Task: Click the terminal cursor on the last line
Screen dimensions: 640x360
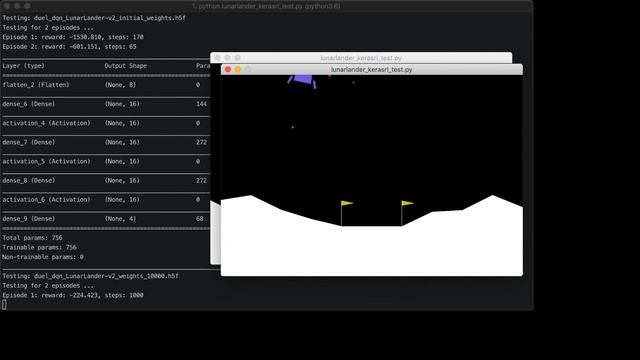Action: (x=4, y=304)
